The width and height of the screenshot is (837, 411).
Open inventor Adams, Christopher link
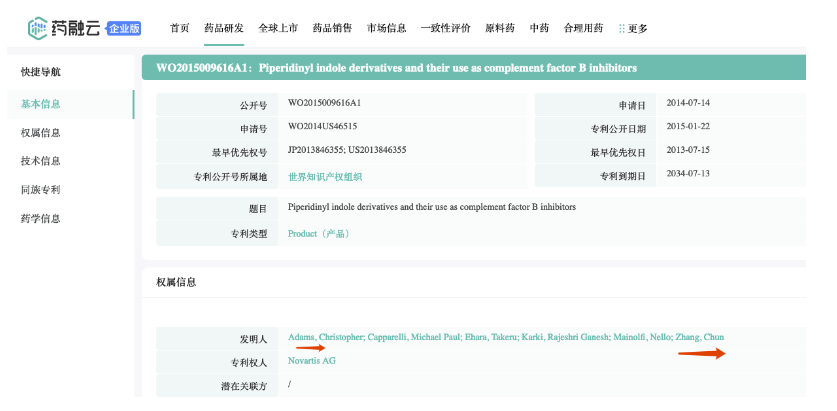(x=326, y=337)
